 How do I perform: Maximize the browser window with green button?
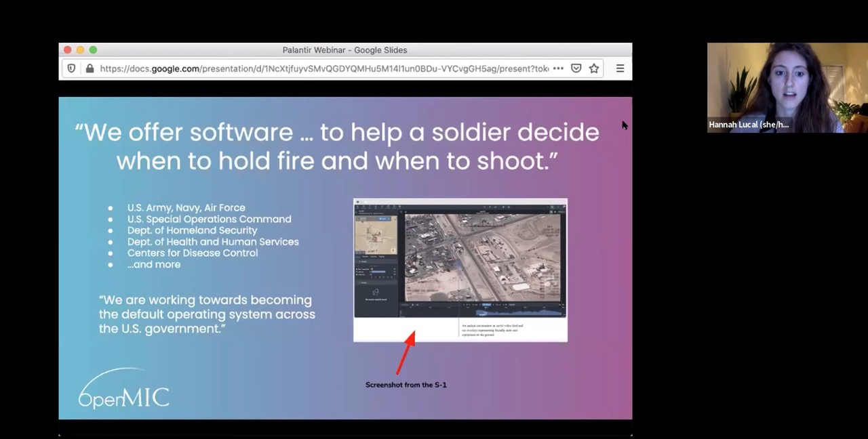[93, 50]
